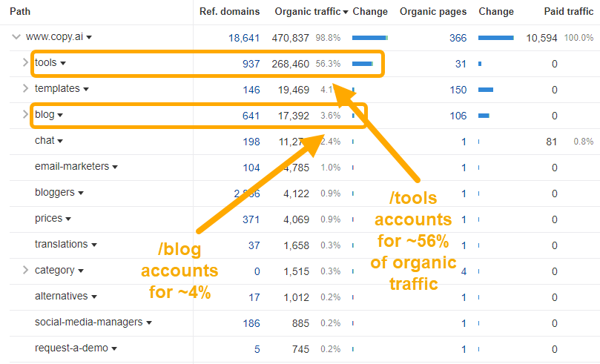Open 18,641 referring domains link
Viewport: 600px width, 364px height.
244,38
